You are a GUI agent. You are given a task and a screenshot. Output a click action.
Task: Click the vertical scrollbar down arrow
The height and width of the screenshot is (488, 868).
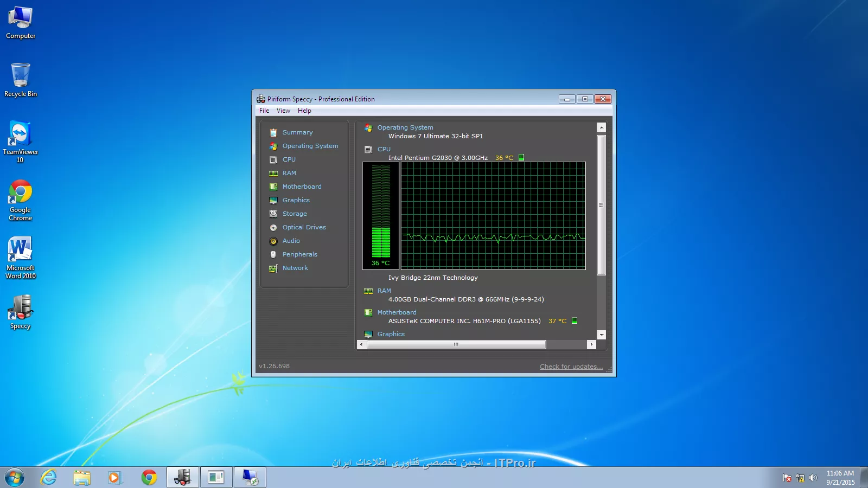(x=601, y=335)
